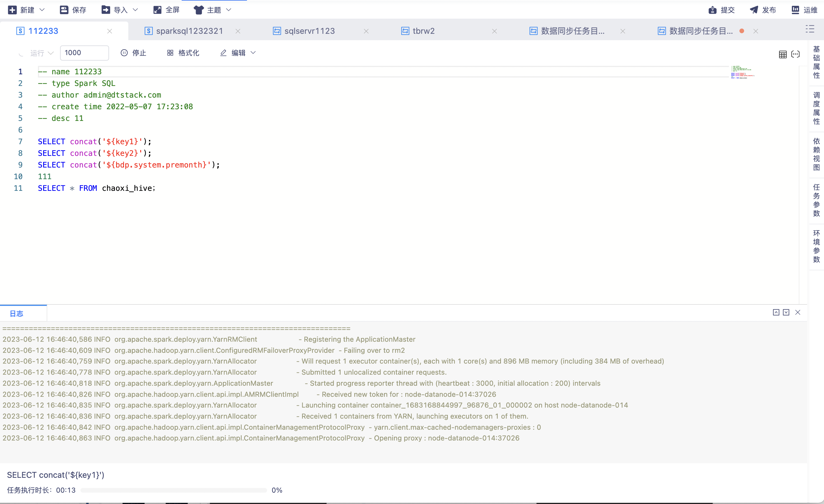Click the 提交 submit icon
Viewport: 824px width, 504px height.
712,10
